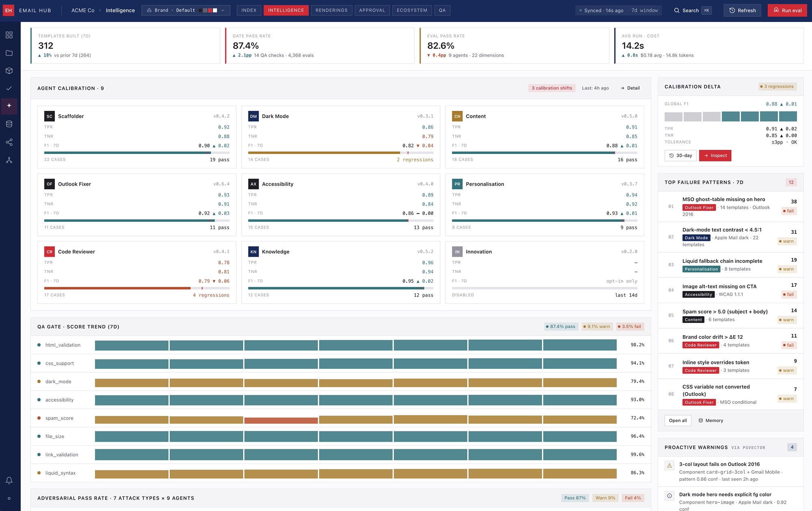Click the info icon on dark mode hero warning
Viewport: 812px width, 511px height.
click(669, 496)
